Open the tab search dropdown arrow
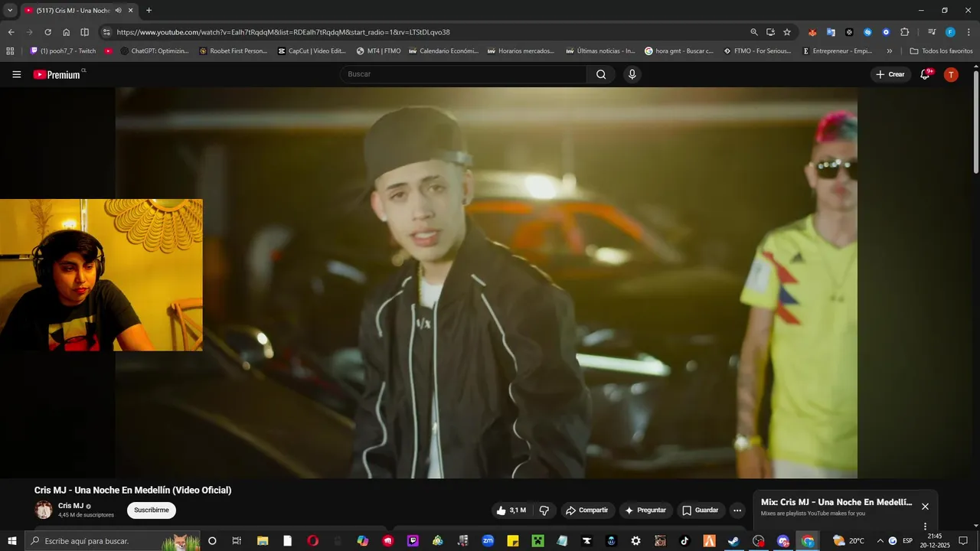Screen dimensions: 980x551 click(10, 11)
